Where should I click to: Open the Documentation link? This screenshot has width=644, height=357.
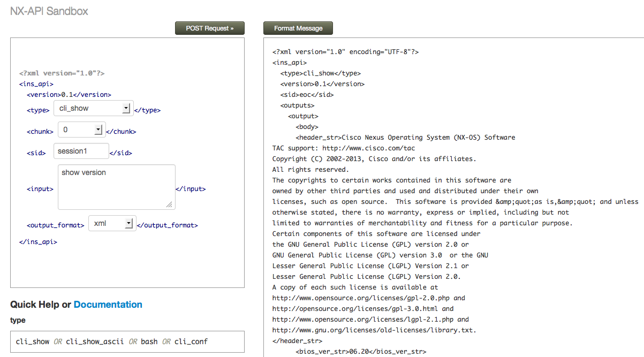[108, 305]
